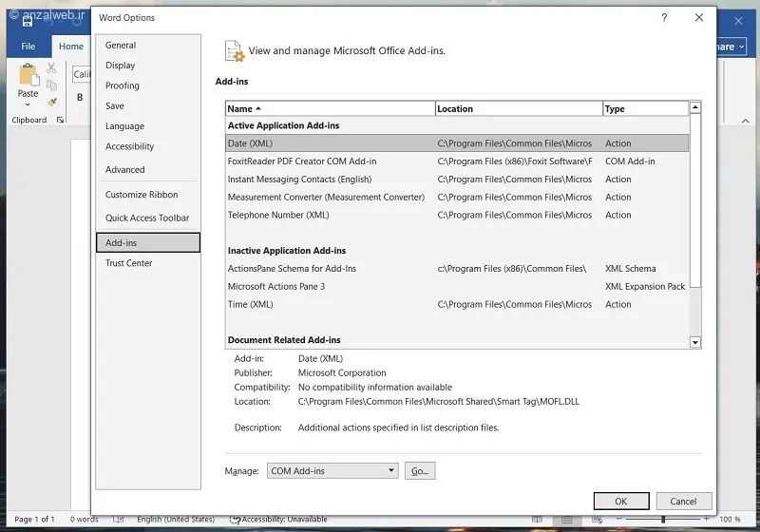
Task: Click Page 1 of 1 in status bar
Action: pyautogui.click(x=34, y=520)
